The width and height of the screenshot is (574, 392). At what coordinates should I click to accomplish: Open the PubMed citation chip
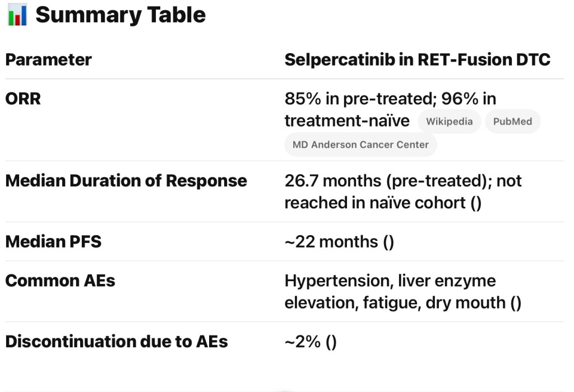click(512, 122)
